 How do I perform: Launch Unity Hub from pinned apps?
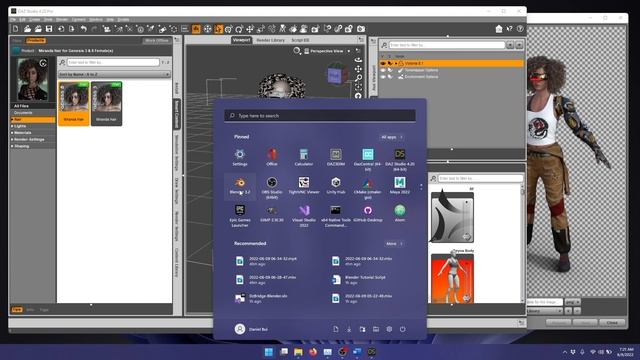pos(336,186)
